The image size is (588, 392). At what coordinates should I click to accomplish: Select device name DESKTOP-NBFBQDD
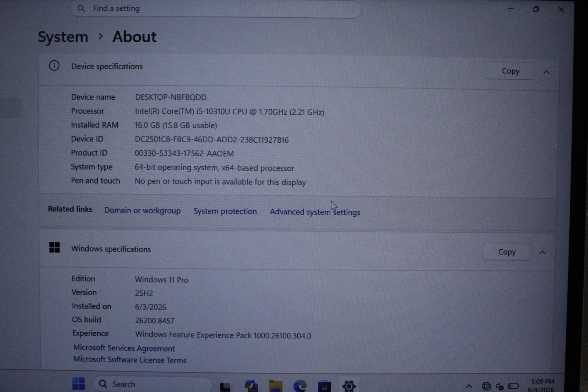[x=171, y=97]
